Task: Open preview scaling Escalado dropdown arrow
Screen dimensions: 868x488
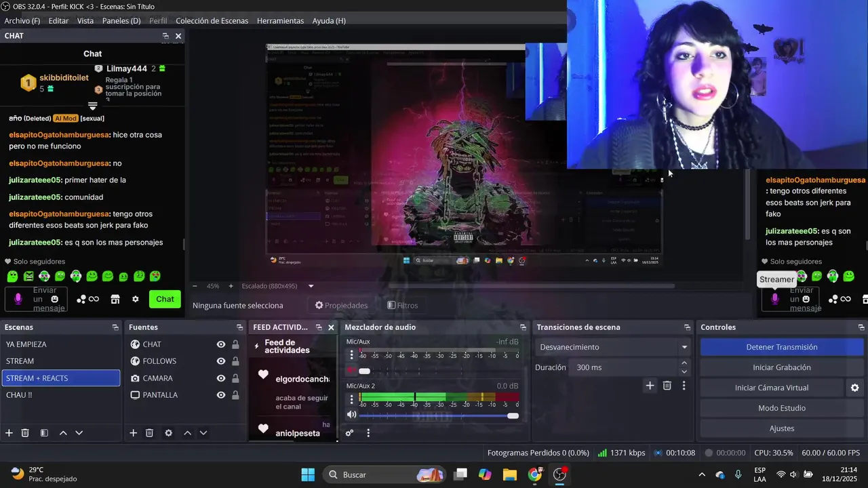Action: click(x=311, y=286)
